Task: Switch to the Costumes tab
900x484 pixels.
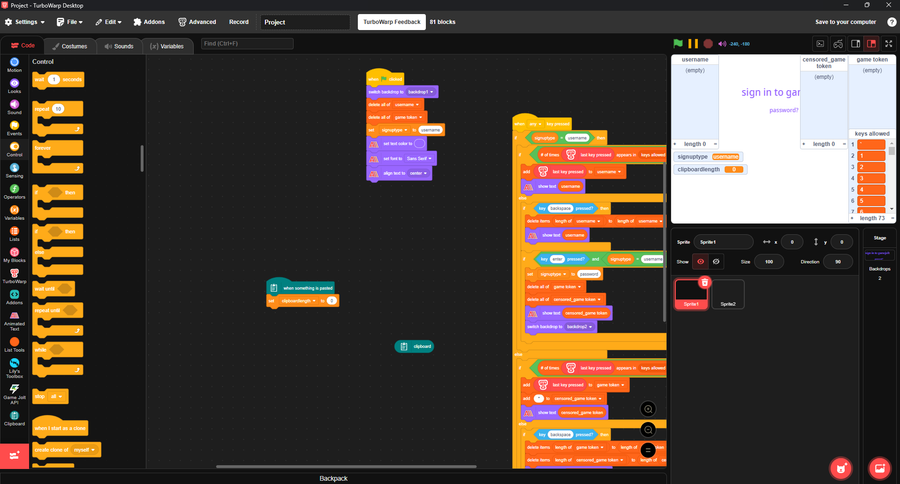Action: pyautogui.click(x=70, y=46)
